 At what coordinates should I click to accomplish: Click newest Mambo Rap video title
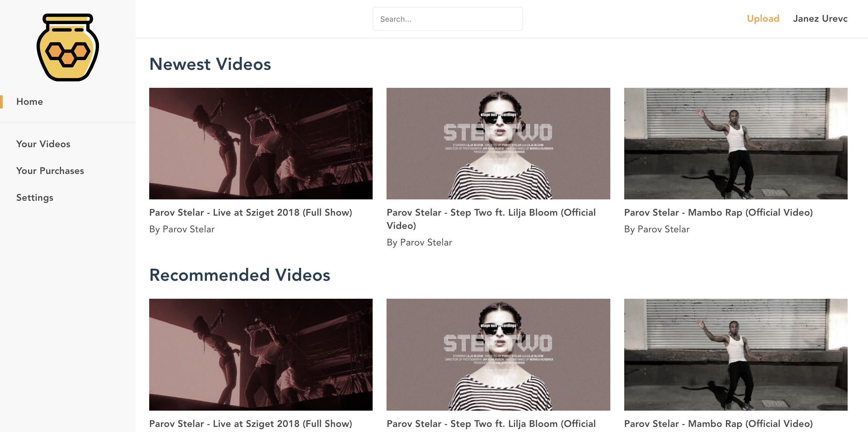coord(718,213)
